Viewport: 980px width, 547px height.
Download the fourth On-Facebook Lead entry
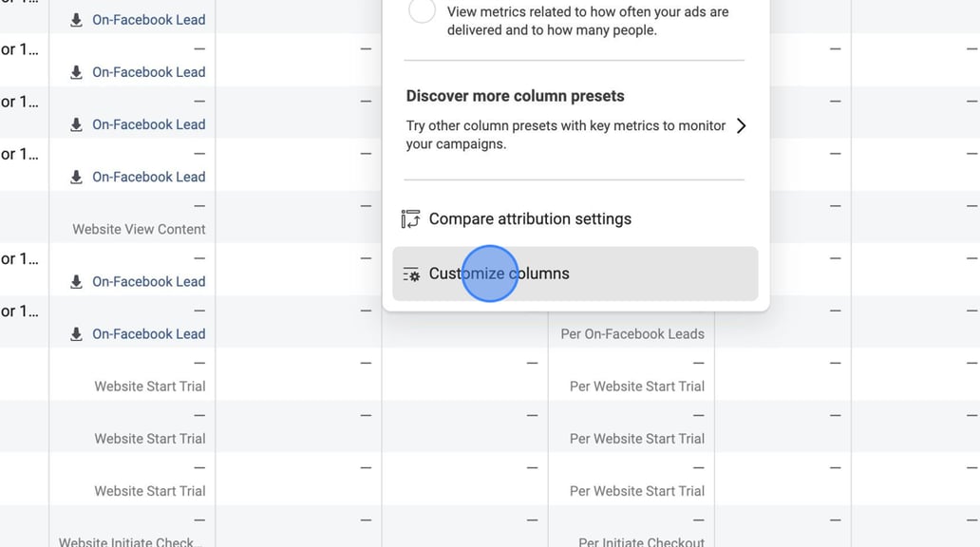tap(74, 176)
